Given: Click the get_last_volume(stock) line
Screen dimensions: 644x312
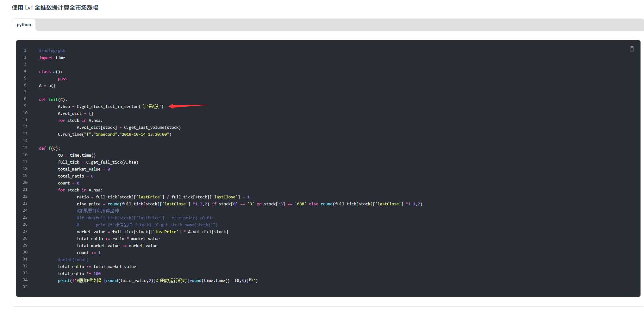Looking at the screenshot, I should [x=128, y=127].
